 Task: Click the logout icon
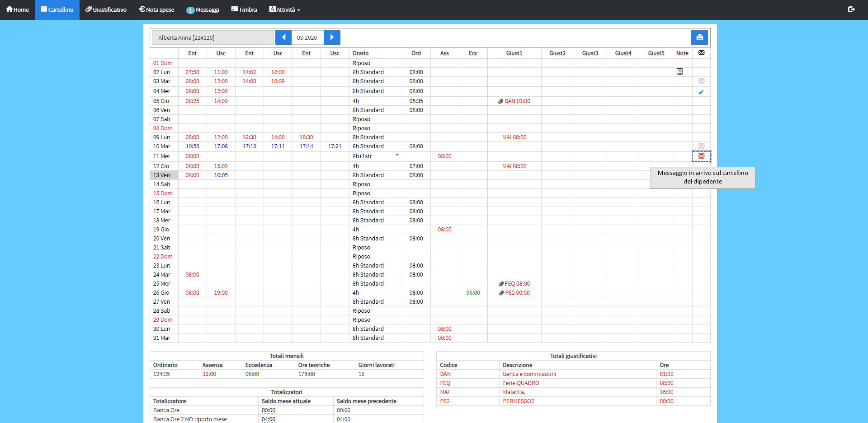point(851,9)
